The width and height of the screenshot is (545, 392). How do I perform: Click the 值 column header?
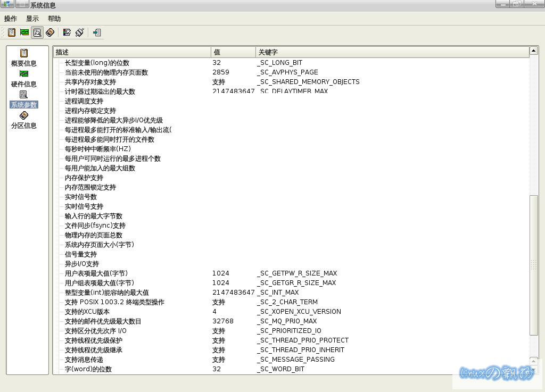click(x=233, y=52)
